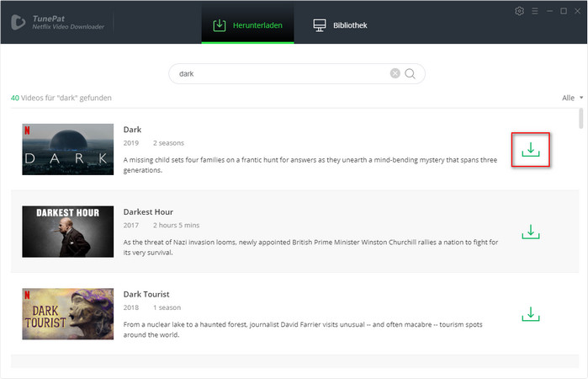Open the Alle filter dropdown
Viewport: 588px width, 379px height.
(x=572, y=98)
